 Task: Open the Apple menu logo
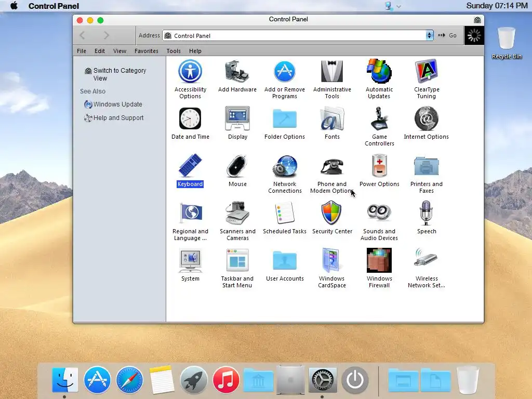14,6
